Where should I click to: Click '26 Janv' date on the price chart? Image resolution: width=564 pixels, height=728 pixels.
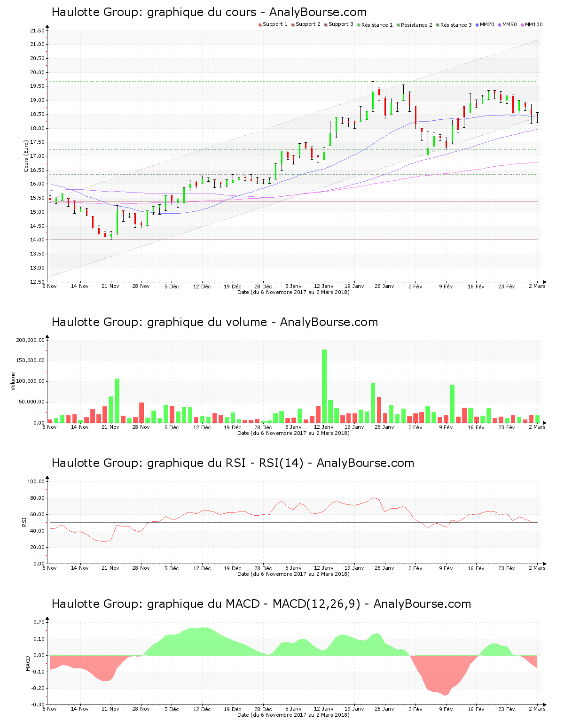pos(384,286)
